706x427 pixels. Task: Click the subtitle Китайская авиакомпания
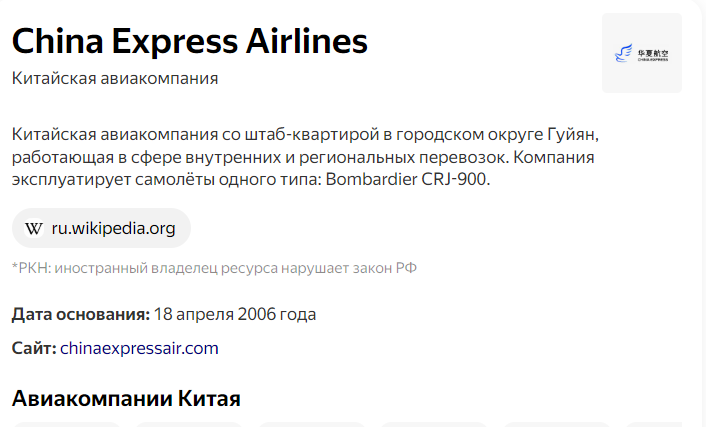point(115,78)
